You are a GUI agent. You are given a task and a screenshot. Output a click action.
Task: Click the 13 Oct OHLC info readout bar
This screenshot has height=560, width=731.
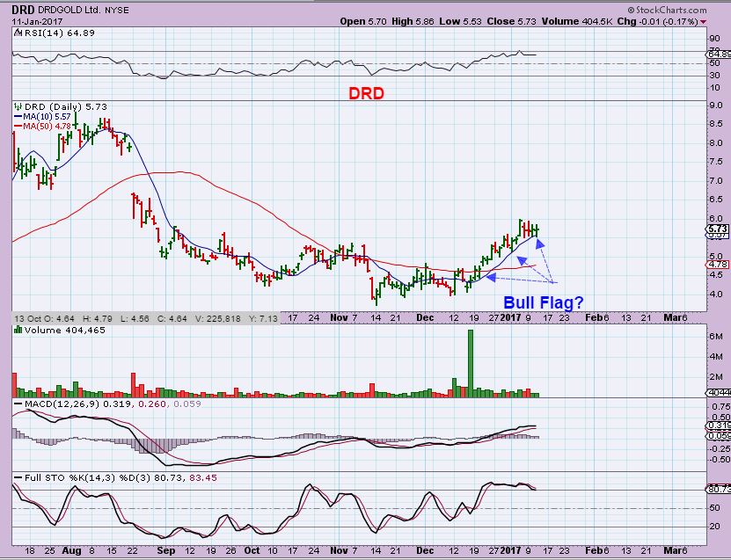point(146,318)
